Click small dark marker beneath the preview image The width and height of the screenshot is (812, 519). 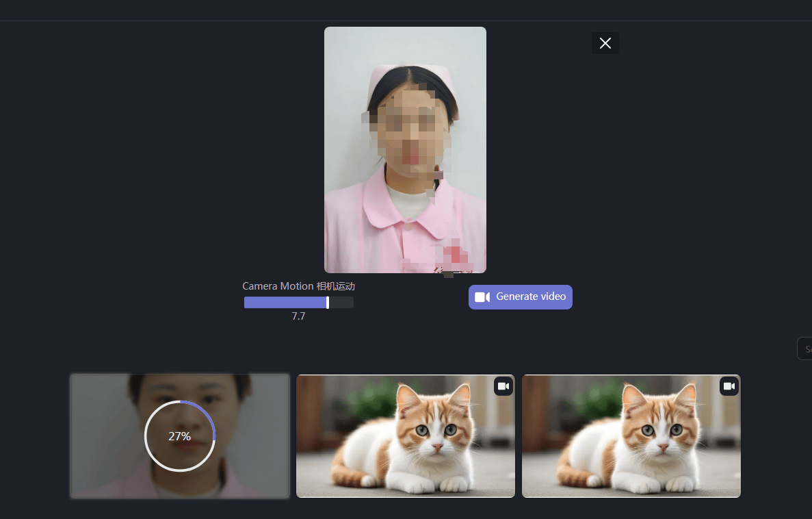tap(448, 275)
